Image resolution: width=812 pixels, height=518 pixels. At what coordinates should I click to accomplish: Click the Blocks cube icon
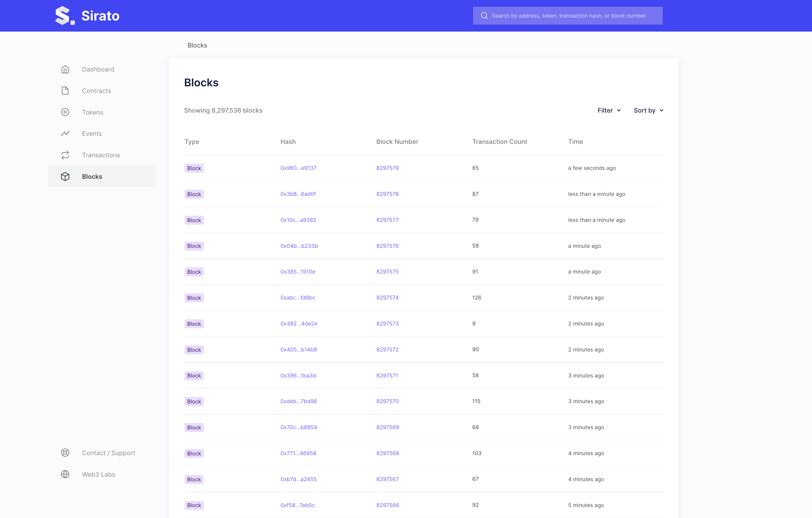click(65, 176)
